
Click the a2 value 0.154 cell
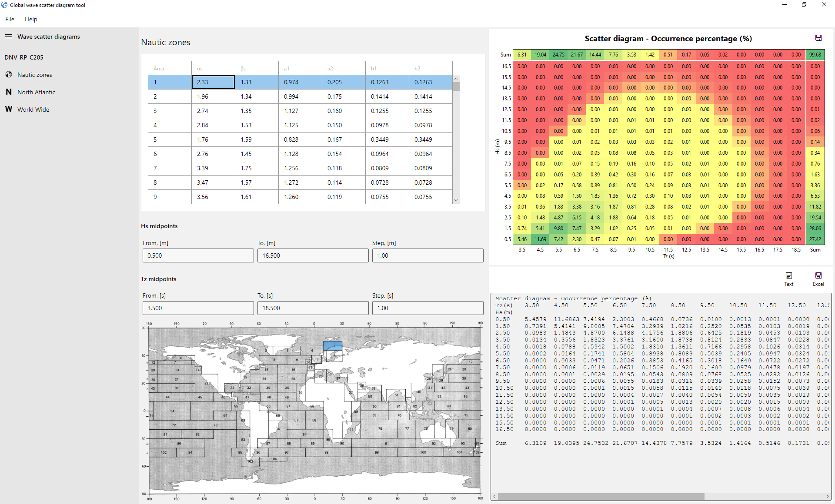pos(344,154)
